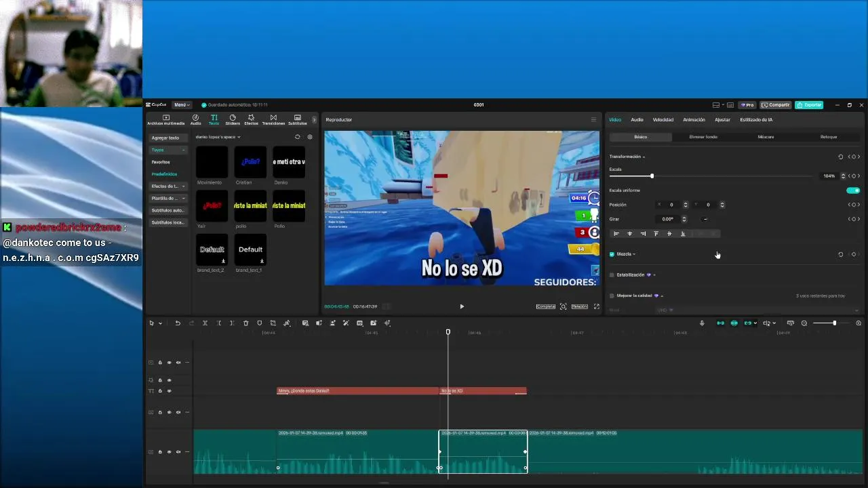Viewport: 868px width, 488px height.
Task: Collapse the Tuyos section
Action: 168,150
